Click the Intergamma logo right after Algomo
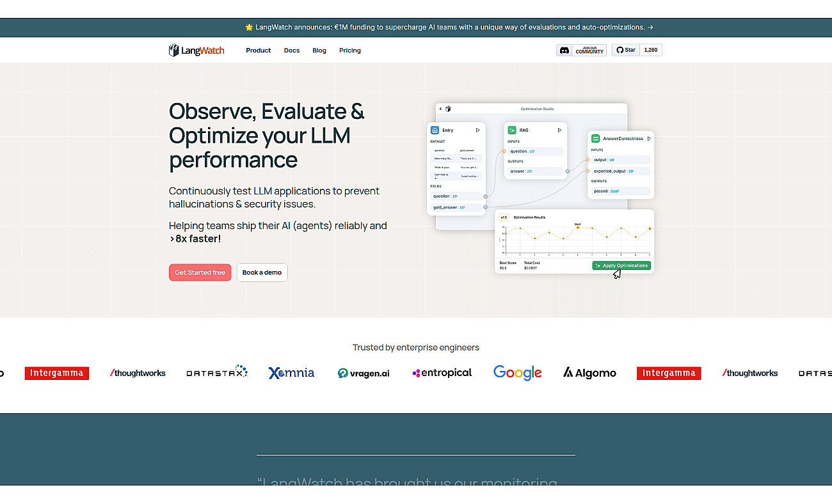The width and height of the screenshot is (832, 504). point(669,373)
